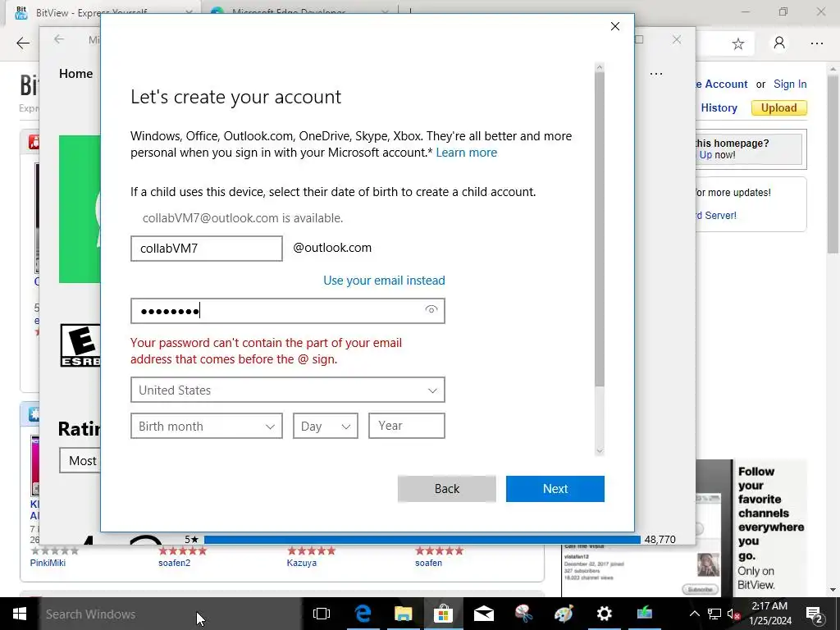Click the network tray icon
This screenshot has width=840, height=630.
tap(714, 614)
